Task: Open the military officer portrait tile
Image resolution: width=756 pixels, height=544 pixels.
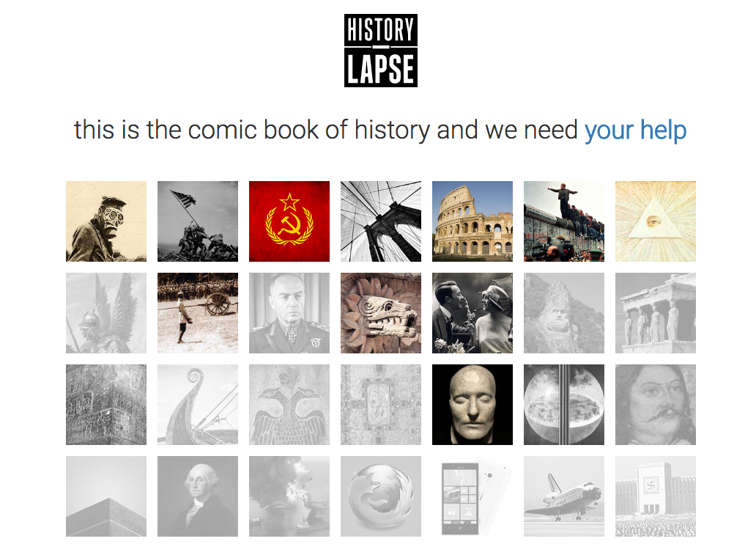Action: click(289, 313)
